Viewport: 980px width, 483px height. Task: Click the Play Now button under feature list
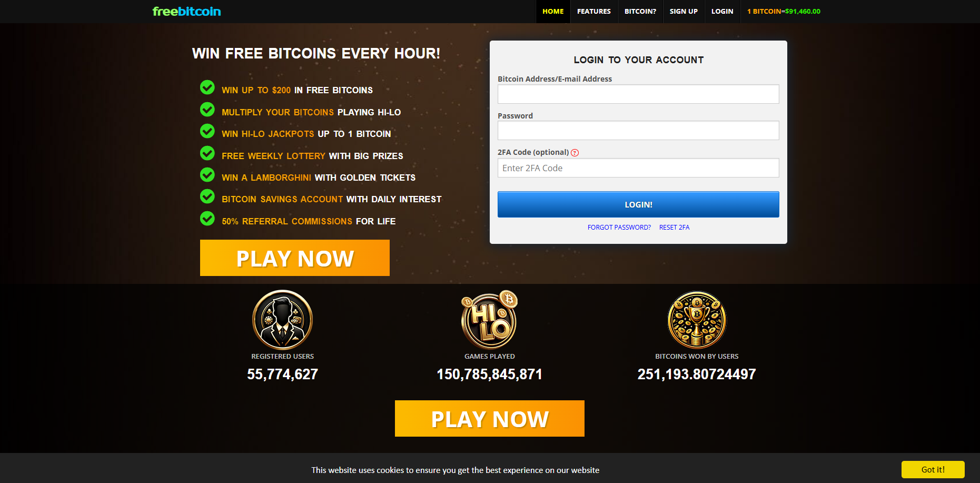pyautogui.click(x=295, y=258)
